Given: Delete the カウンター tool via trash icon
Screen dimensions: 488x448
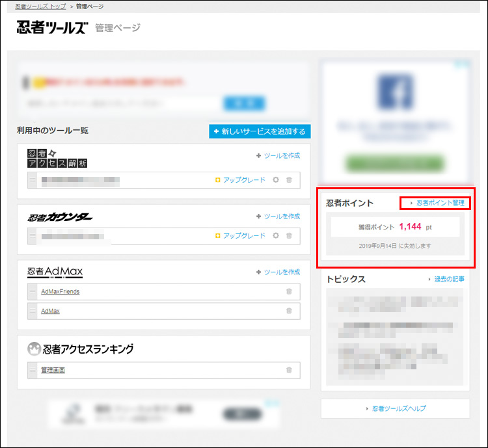Looking at the screenshot, I should point(289,235).
